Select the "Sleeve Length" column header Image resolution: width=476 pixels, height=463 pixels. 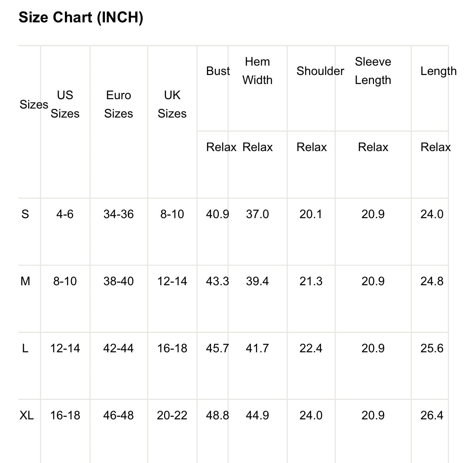tap(373, 71)
